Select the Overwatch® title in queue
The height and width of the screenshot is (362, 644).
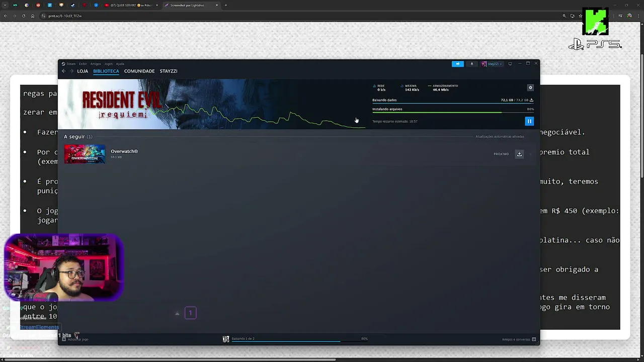124,151
